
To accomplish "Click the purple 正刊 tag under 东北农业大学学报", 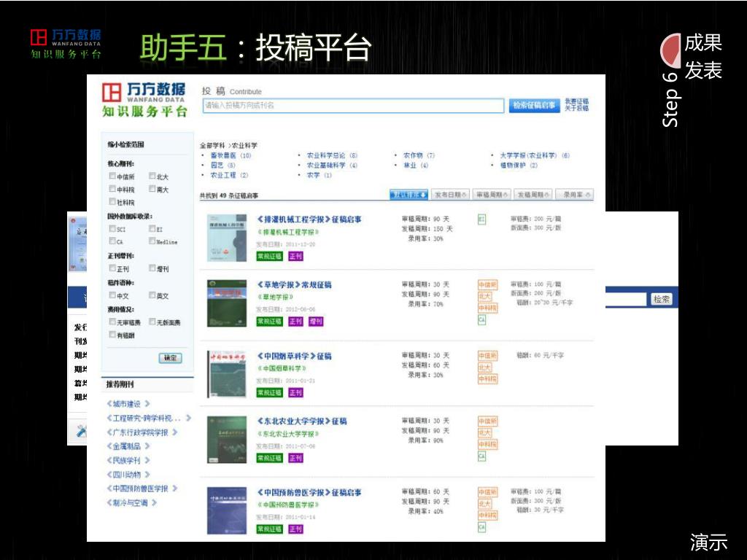I will tap(295, 458).
